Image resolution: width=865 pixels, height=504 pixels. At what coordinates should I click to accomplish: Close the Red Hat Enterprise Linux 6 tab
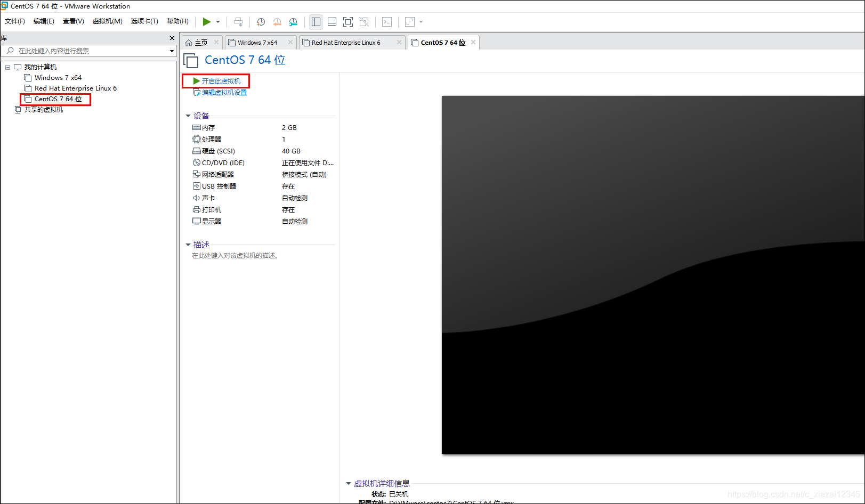tap(399, 42)
